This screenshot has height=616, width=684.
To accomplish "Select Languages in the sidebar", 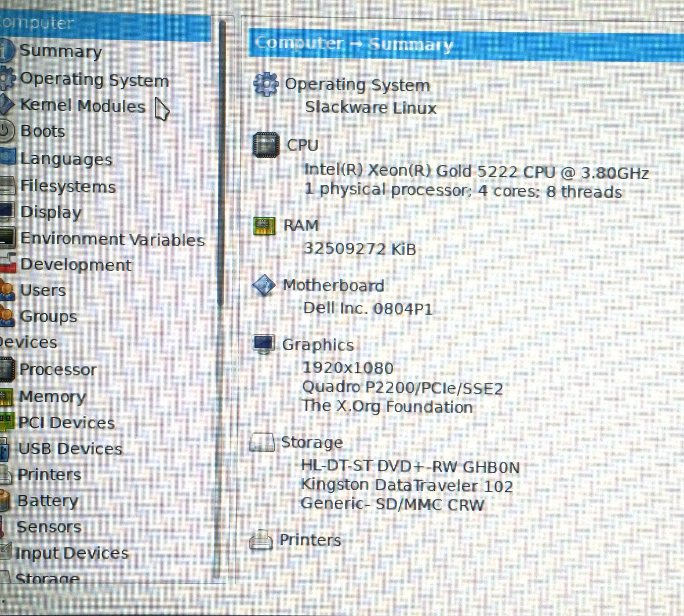I will click(x=66, y=159).
